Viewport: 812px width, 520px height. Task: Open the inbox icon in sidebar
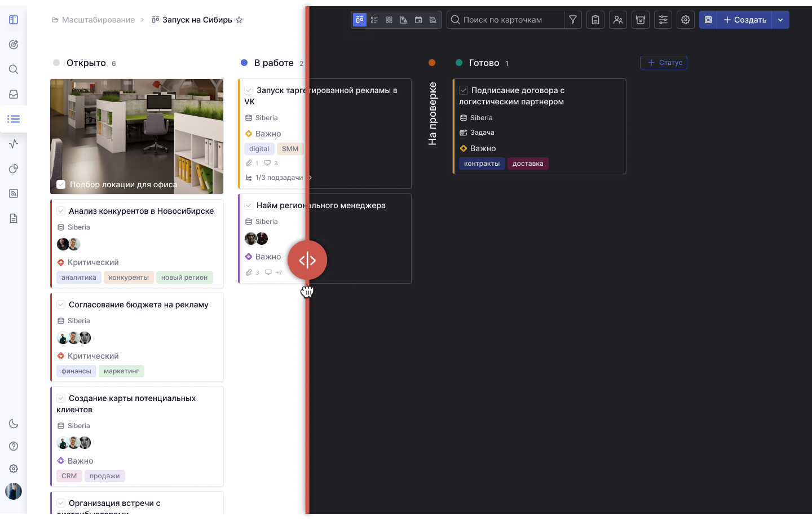tap(14, 94)
